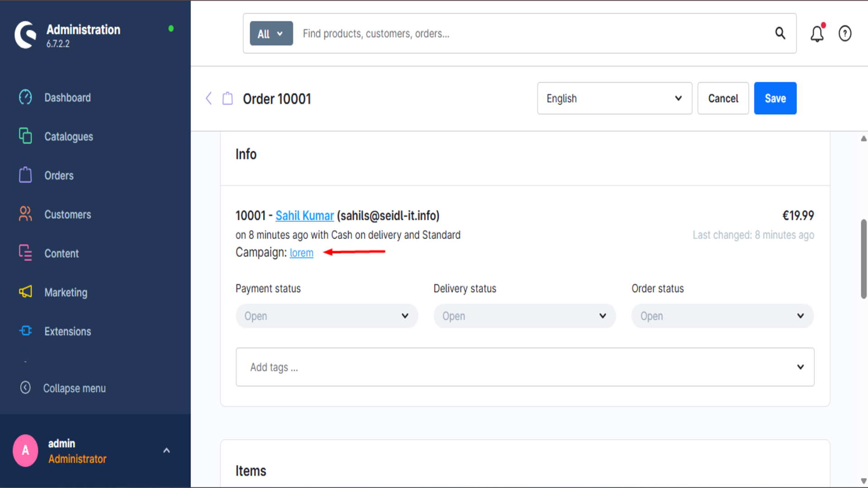
Task: Open the Sahil Kumar customer link
Action: tap(304, 216)
